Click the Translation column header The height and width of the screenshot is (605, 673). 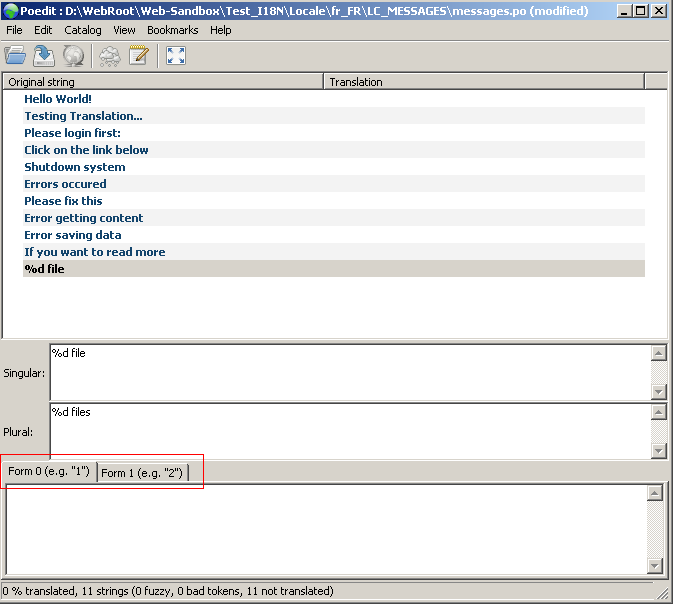click(483, 82)
